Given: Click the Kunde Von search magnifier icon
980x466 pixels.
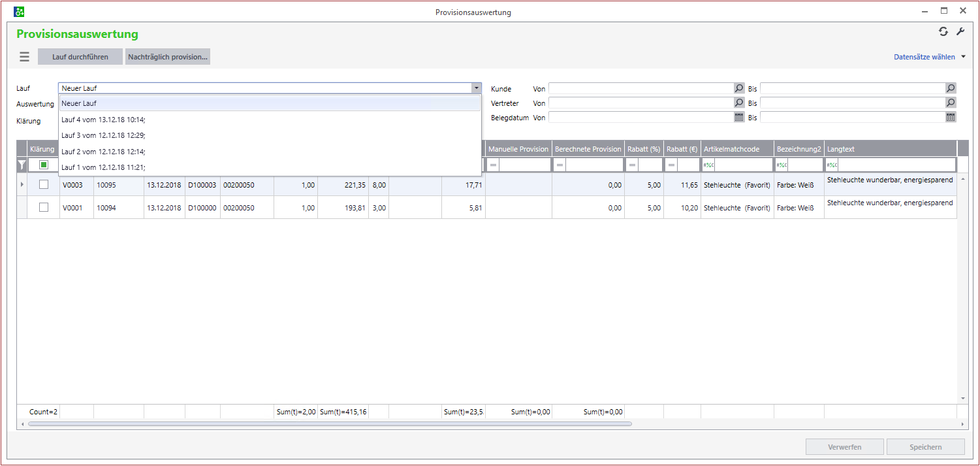Looking at the screenshot, I should coord(739,88).
